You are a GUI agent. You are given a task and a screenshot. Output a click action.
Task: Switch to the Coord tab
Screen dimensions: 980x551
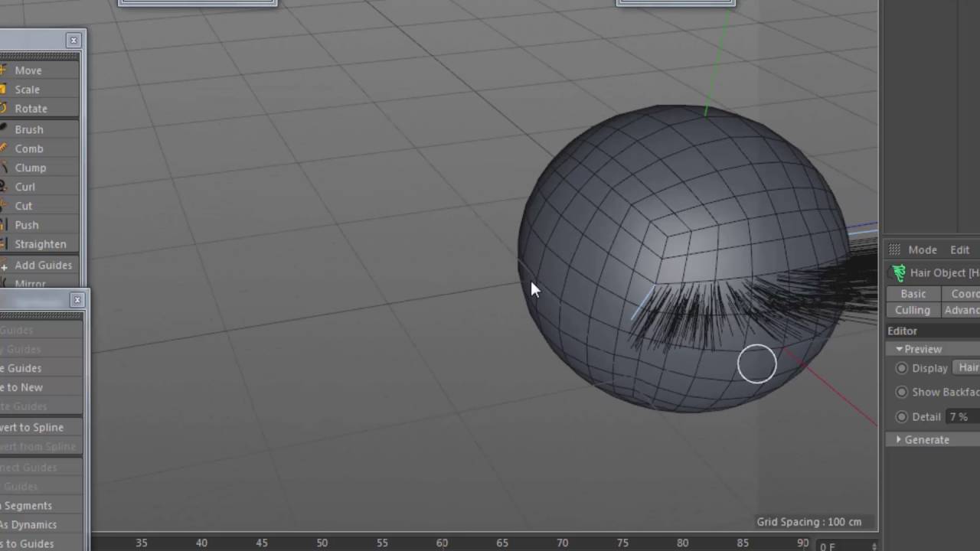point(960,294)
